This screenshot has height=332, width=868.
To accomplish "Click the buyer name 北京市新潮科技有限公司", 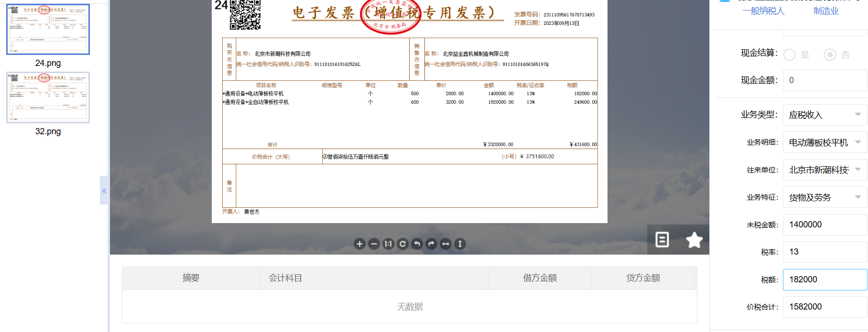I will (282, 54).
